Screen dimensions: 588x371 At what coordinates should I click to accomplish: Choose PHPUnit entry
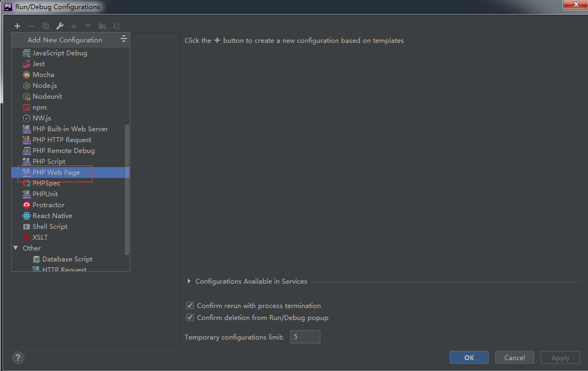71,194
